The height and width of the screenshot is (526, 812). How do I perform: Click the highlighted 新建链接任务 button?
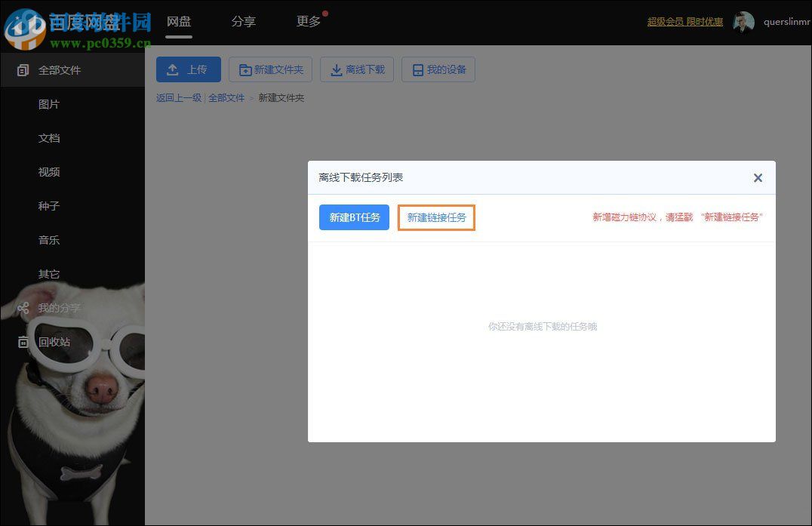(436, 217)
